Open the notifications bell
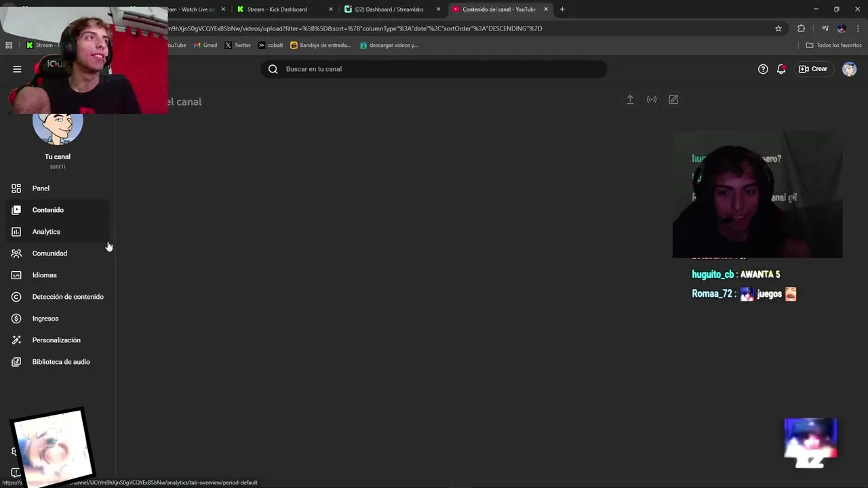868x488 pixels. coord(781,69)
